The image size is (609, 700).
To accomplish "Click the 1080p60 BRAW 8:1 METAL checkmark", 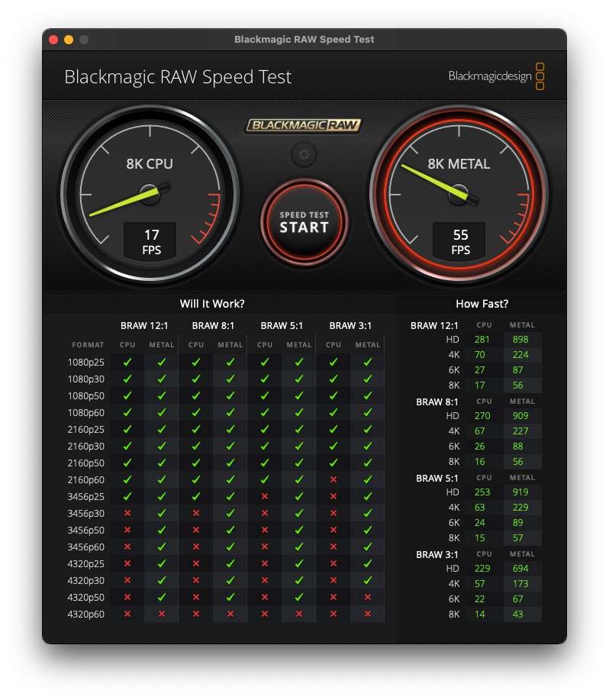I will (x=230, y=412).
